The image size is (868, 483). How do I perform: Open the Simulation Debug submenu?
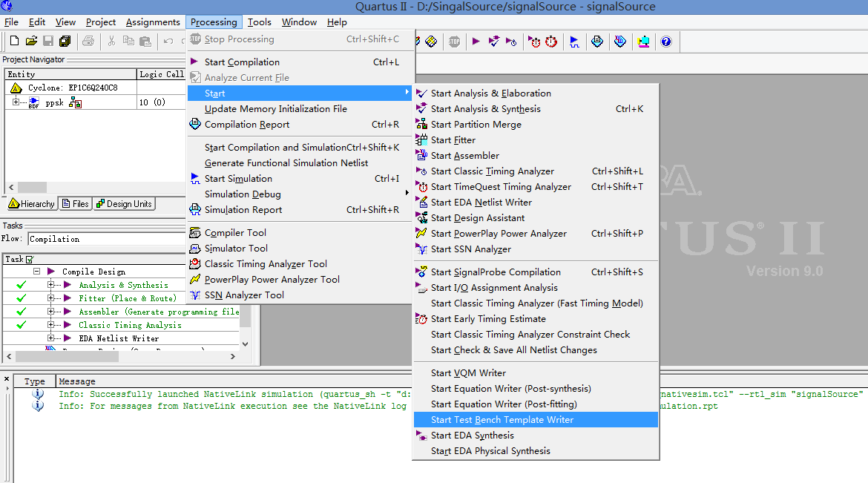click(x=301, y=194)
